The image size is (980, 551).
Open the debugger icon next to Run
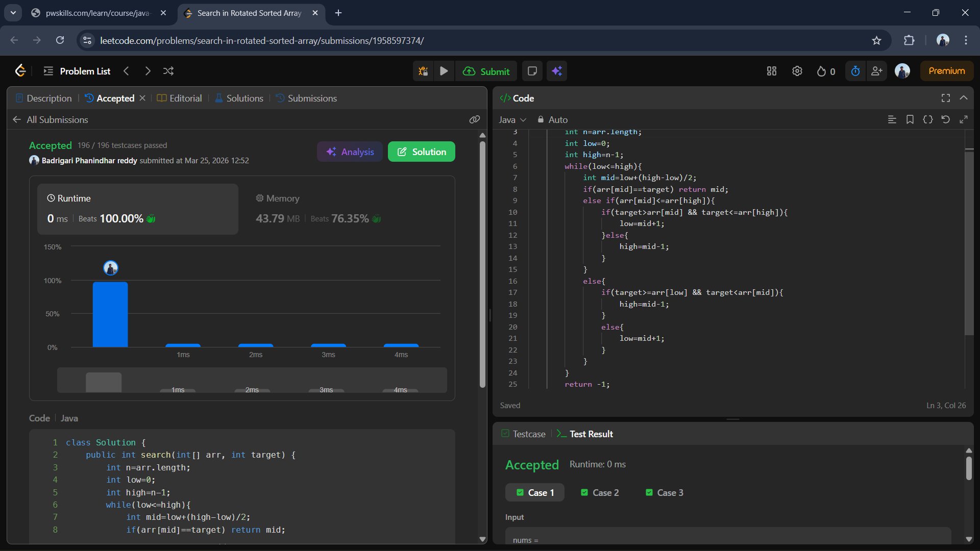click(423, 71)
